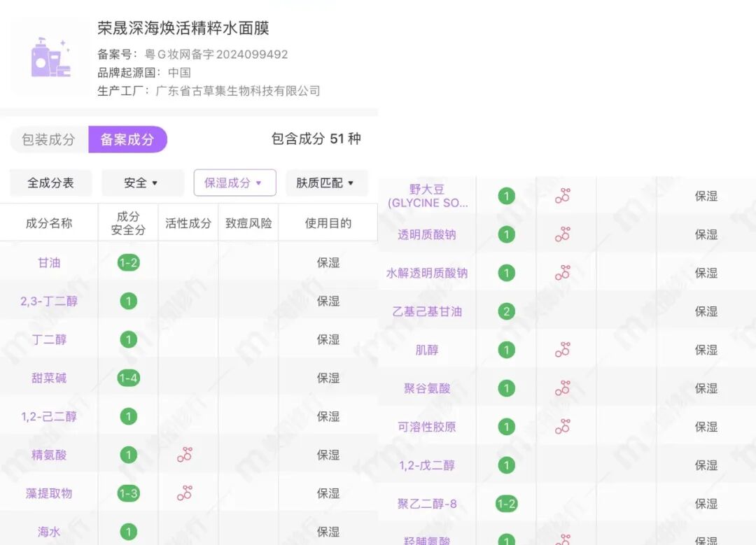
Task: Click the active-ingredient icon for 透明质酸钠
Action: click(563, 234)
